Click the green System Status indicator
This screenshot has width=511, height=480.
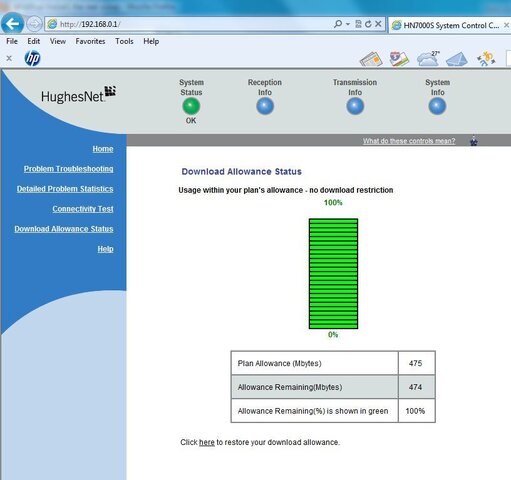(191, 106)
